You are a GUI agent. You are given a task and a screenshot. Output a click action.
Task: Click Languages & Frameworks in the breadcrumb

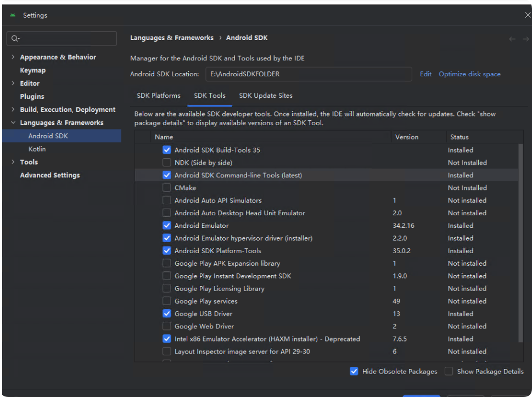pos(172,38)
